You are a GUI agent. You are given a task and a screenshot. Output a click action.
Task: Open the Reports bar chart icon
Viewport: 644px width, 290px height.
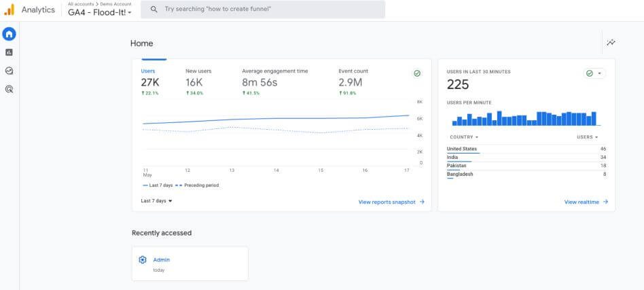coord(10,52)
